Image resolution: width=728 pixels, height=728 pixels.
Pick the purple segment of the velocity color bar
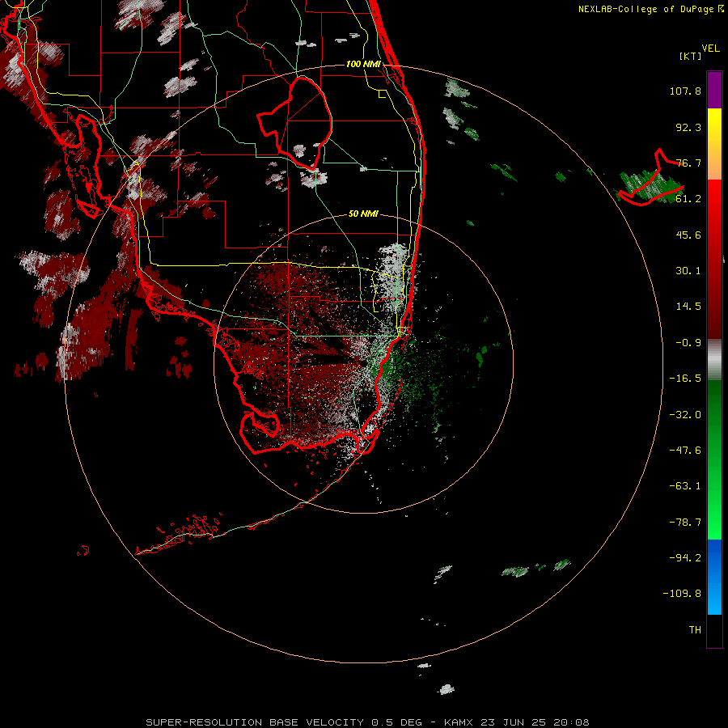[714, 90]
